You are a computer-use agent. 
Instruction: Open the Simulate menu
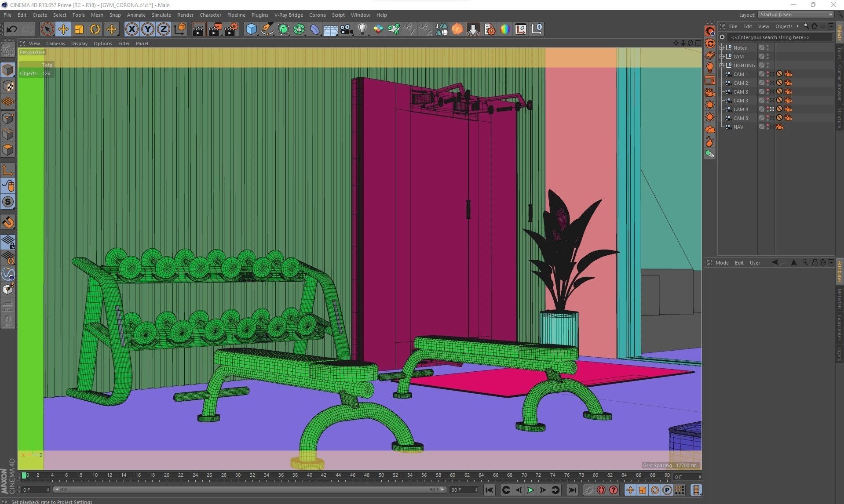(161, 15)
